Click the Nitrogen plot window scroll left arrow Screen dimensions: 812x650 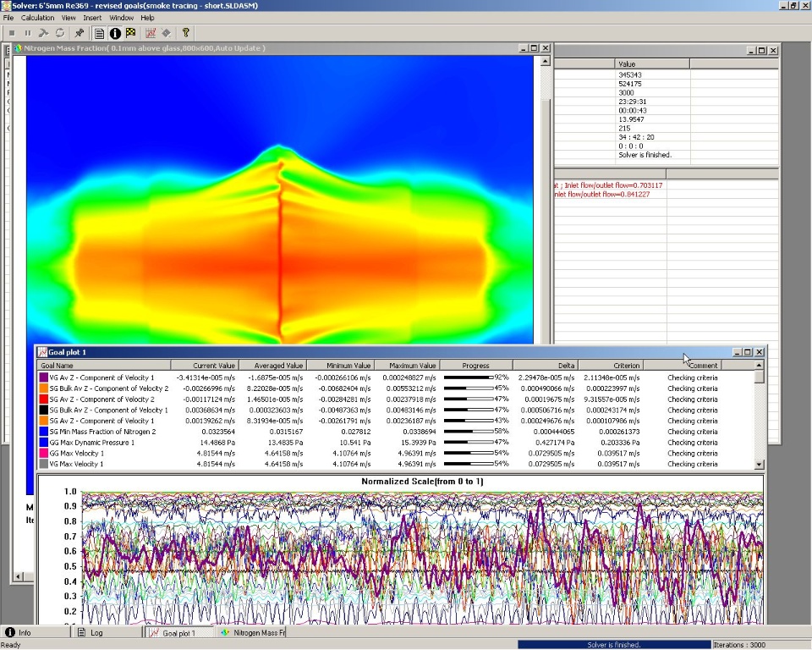click(18, 576)
